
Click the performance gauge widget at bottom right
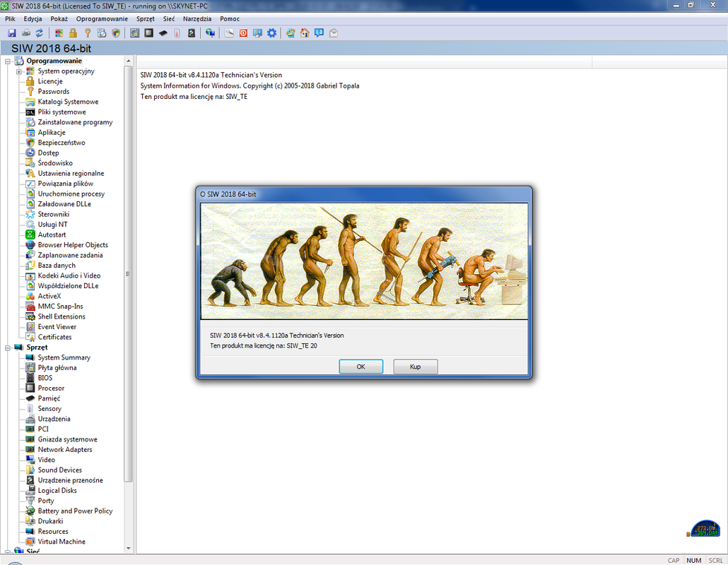click(704, 528)
